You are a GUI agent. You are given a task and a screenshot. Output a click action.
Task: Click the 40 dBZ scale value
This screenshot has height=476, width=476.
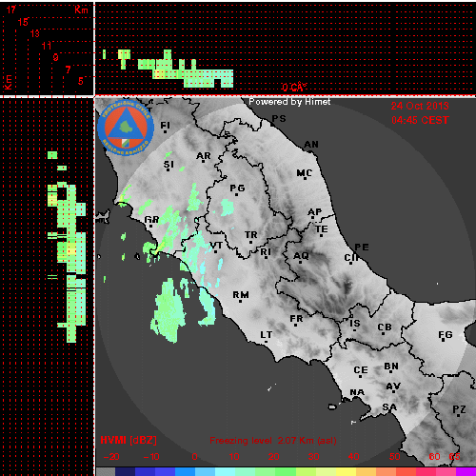353,457
